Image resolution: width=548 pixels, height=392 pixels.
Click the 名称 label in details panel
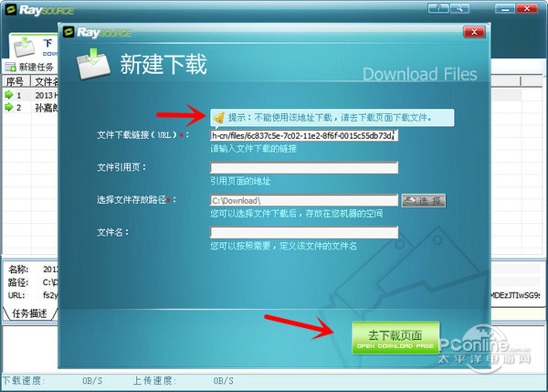(18, 269)
